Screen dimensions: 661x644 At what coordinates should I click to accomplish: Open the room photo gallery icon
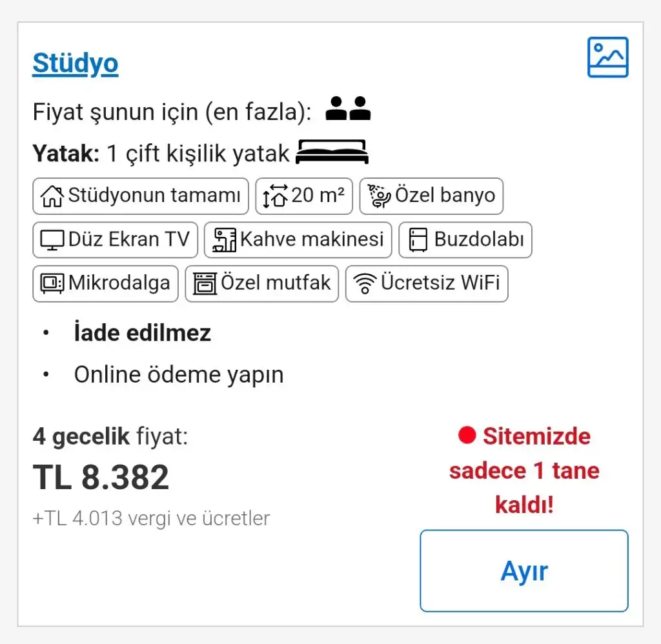pyautogui.click(x=607, y=57)
